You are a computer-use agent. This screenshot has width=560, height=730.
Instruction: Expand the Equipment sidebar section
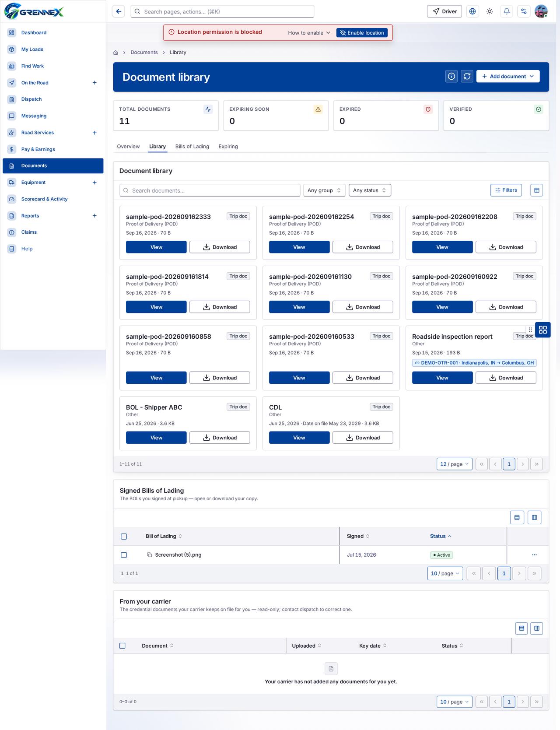pos(94,182)
